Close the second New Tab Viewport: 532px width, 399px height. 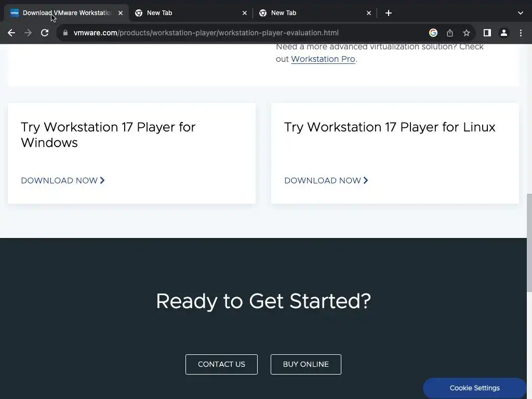[369, 13]
